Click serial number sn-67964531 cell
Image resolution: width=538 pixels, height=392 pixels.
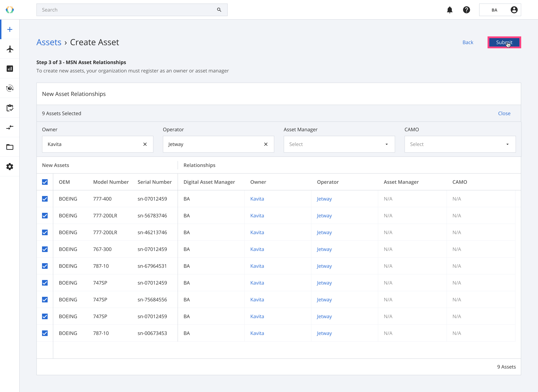(152, 266)
